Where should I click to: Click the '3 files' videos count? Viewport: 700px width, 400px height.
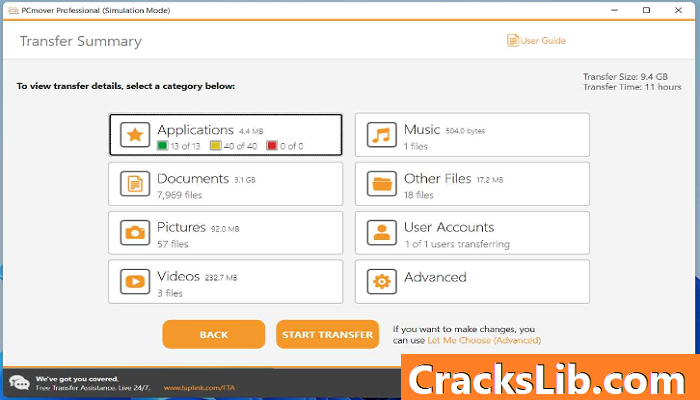[x=170, y=293]
